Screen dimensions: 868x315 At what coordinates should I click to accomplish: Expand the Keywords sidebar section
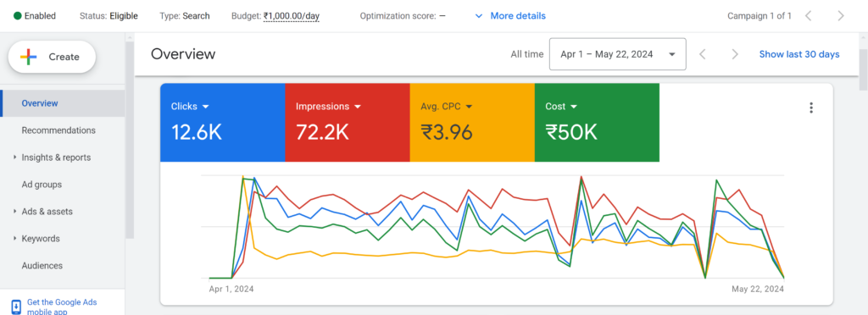(15, 239)
